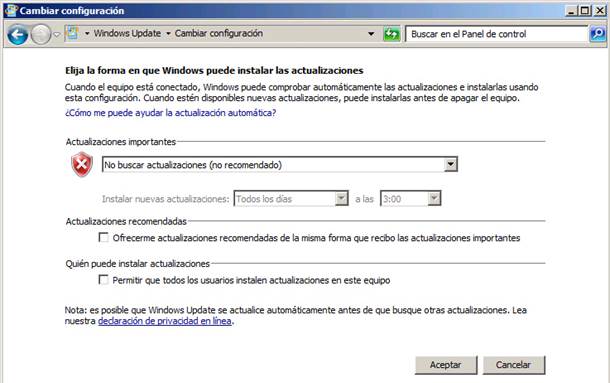Click the window icon in the title bar
Viewport: 610px width, 383px height.
[x=11, y=10]
